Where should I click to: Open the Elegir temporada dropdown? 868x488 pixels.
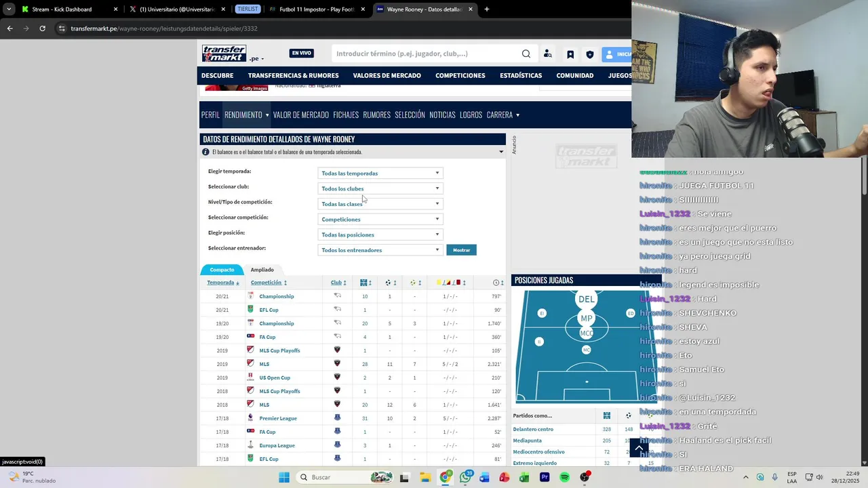(380, 173)
